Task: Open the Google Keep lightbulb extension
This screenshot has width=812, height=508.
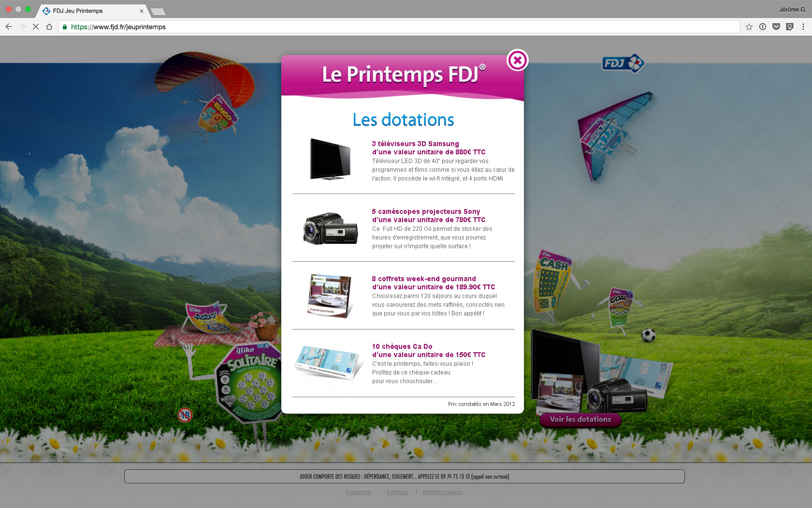Action: coord(790,27)
